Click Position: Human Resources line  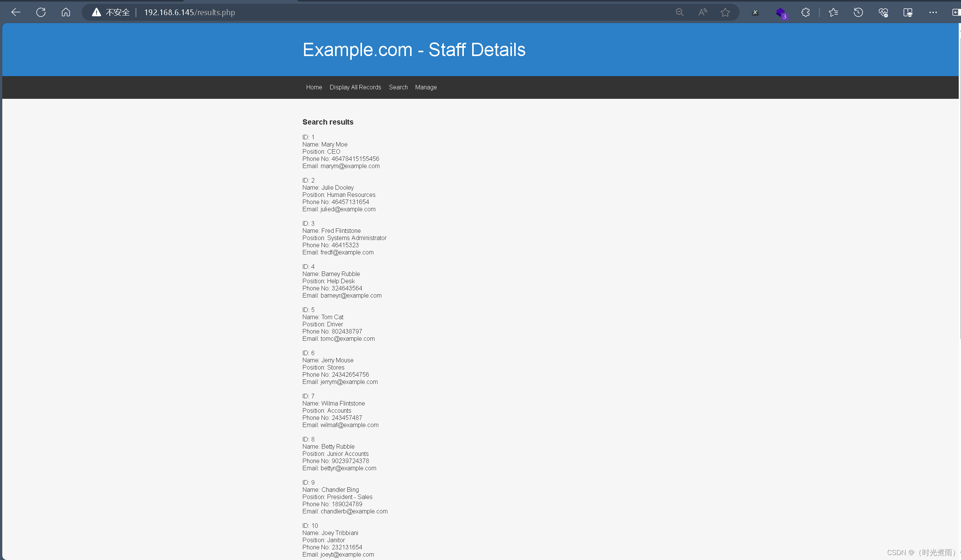point(339,195)
